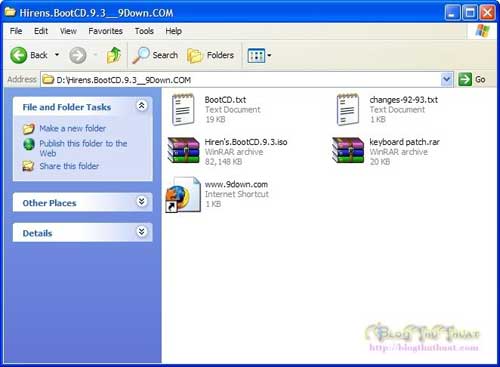Screen dimensions: 500x367
Task: Click the Share this folder icon
Action: tap(28, 166)
